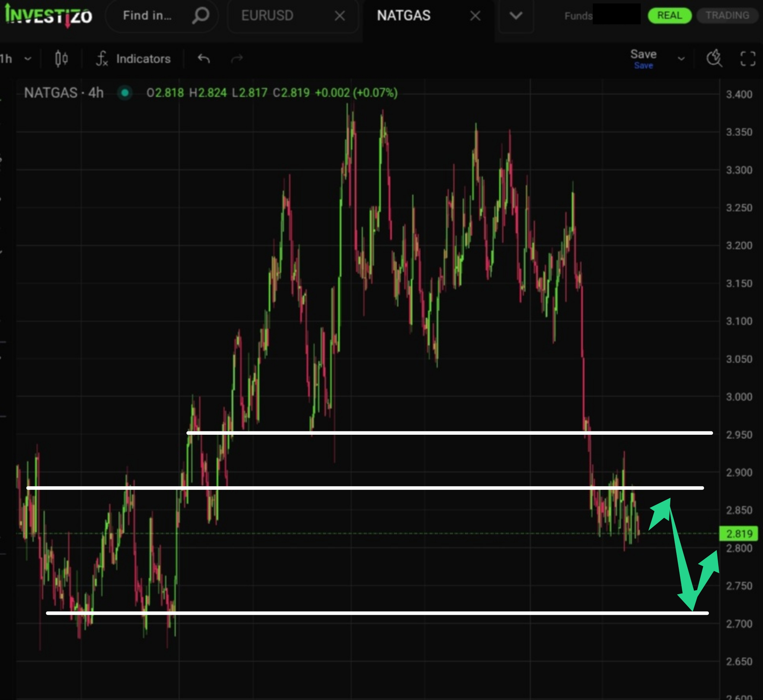The height and width of the screenshot is (700, 763).
Task: Click the 2.819 current price label
Action: 738,534
